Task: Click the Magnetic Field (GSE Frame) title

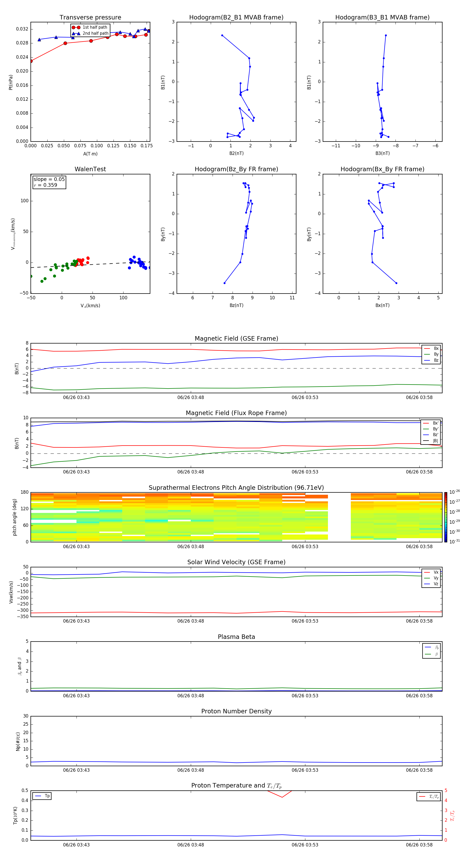Action: [236, 339]
